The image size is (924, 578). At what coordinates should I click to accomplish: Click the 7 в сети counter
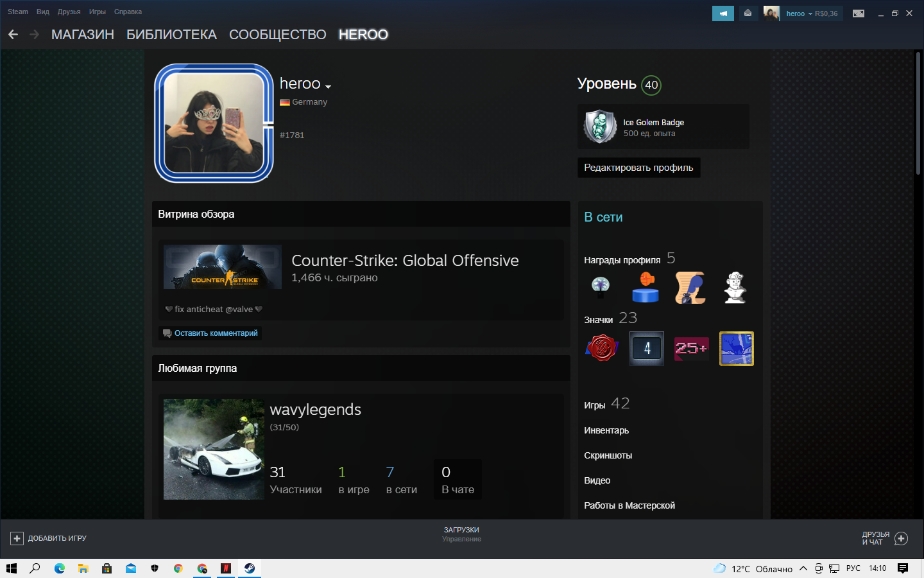tap(401, 480)
